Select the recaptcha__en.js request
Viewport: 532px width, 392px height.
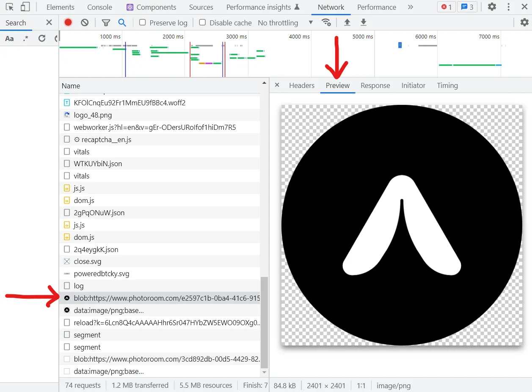point(160,140)
